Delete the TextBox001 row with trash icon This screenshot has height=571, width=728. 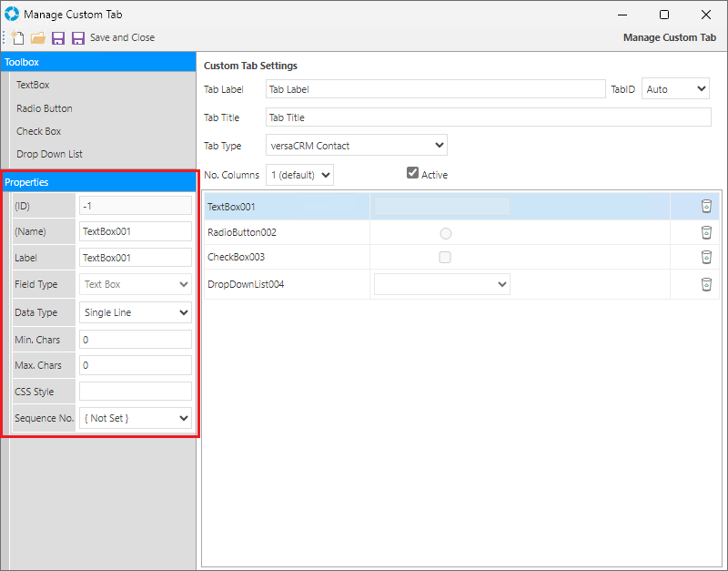click(x=706, y=207)
